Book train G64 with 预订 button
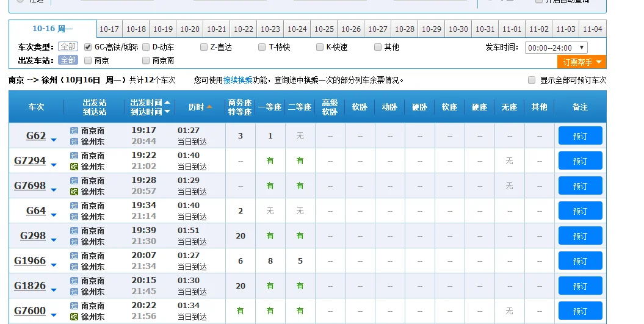Image resolution: width=644 pixels, height=324 pixels. [x=580, y=211]
